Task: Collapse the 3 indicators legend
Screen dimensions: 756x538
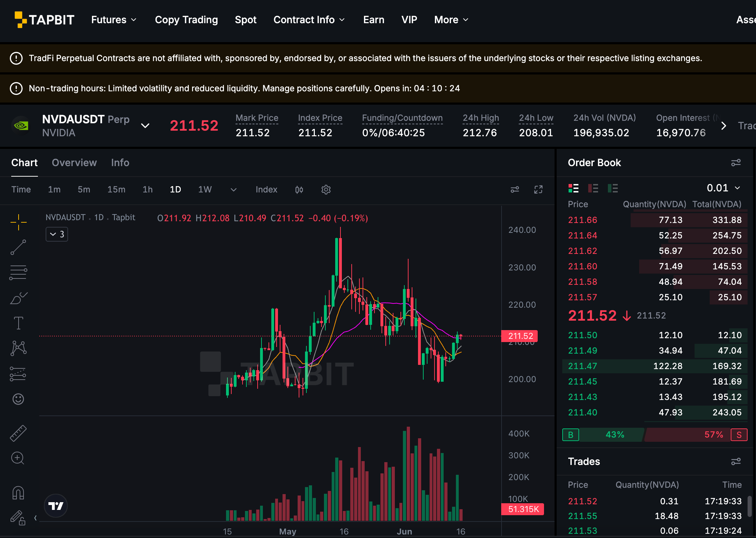Action: (x=57, y=234)
